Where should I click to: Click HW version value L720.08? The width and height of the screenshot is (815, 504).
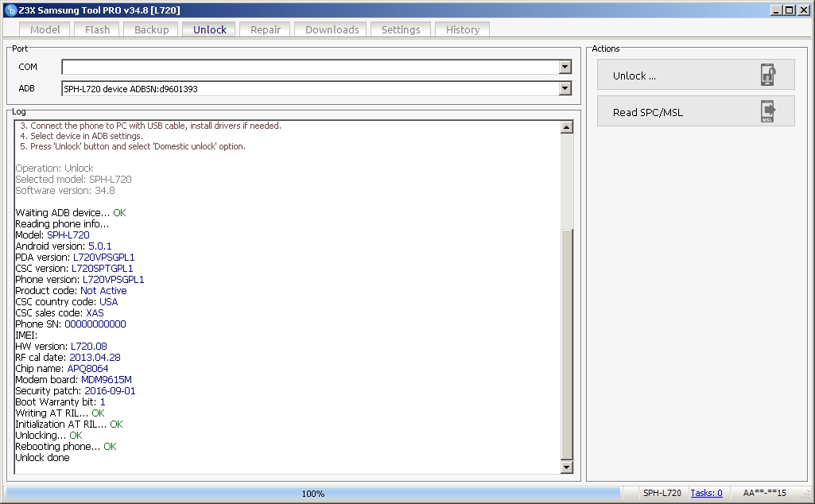click(88, 347)
